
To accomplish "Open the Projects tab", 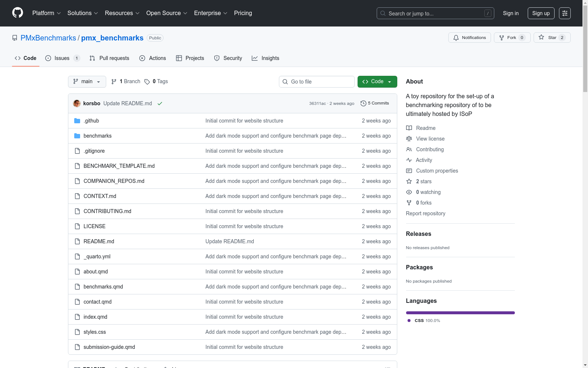I will (x=190, y=58).
